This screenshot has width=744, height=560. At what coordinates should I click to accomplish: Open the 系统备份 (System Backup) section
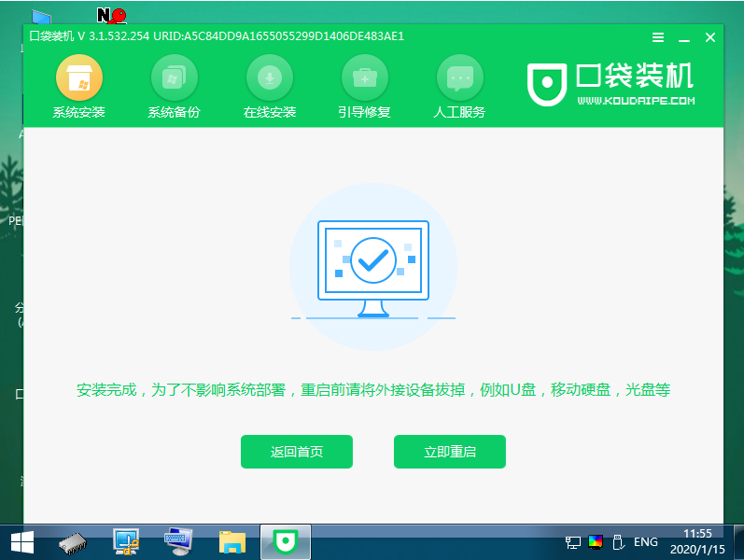(174, 88)
